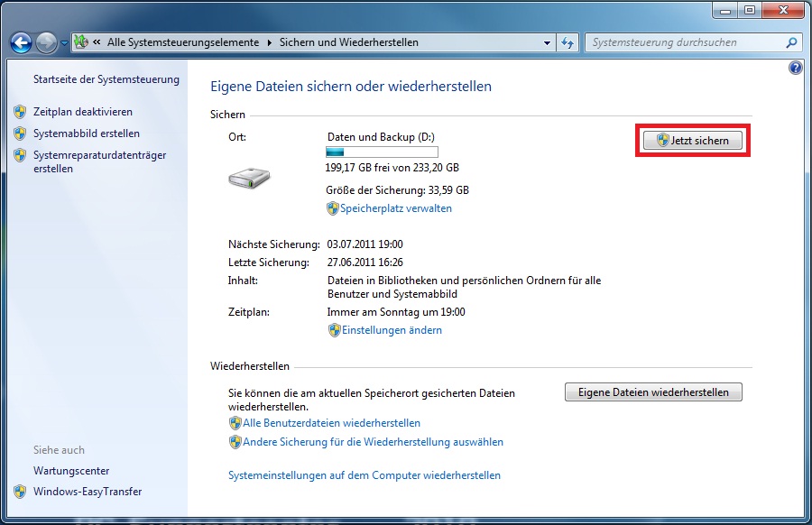This screenshot has height=525, width=812.
Task: Click 'Andere Sicherung für die Wiederherstellung auswählen'
Action: click(x=373, y=442)
